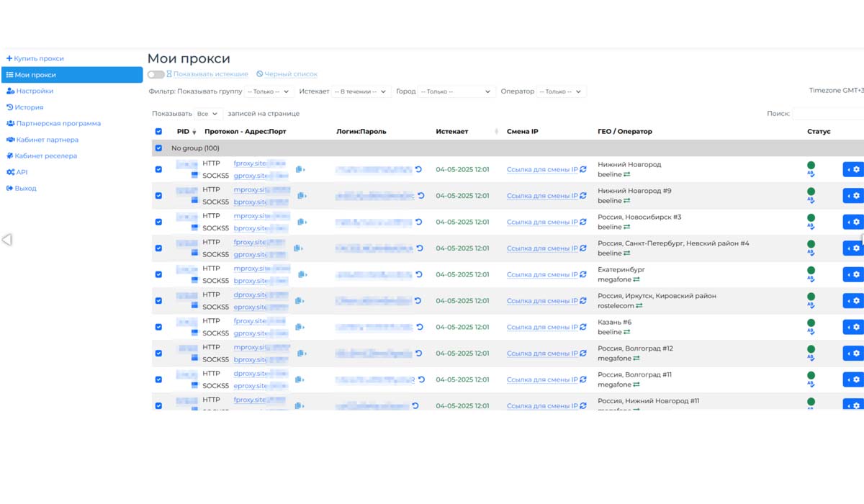Click operator swap icon next to rostelecom
Viewport: 864px width, 504px height.
(x=639, y=306)
